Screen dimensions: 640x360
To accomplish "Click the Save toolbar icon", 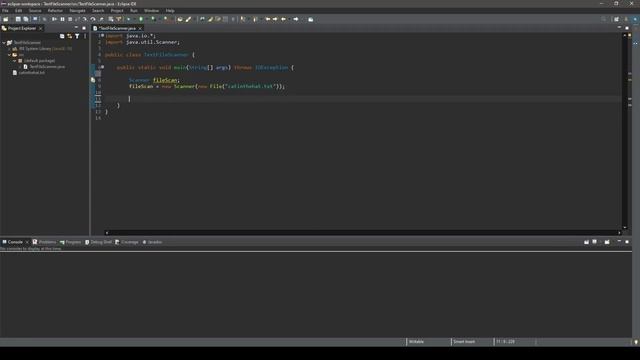I will point(18,19).
